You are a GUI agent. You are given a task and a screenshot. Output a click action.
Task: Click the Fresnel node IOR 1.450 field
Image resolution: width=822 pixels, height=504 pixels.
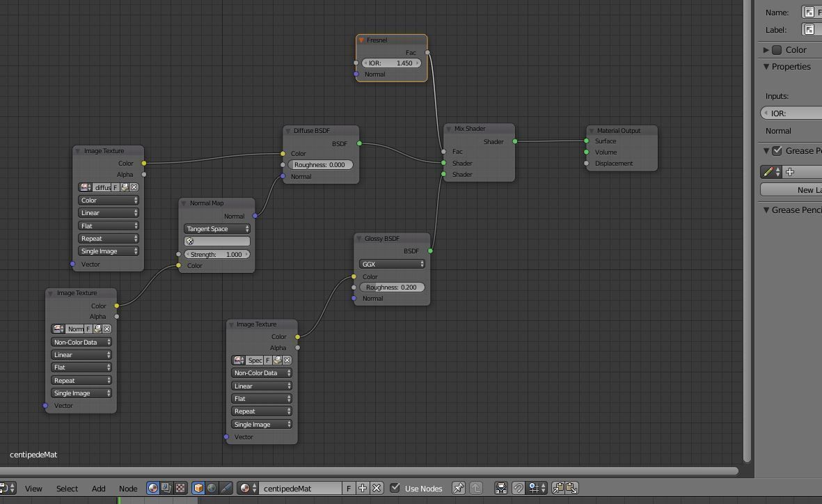tap(391, 63)
